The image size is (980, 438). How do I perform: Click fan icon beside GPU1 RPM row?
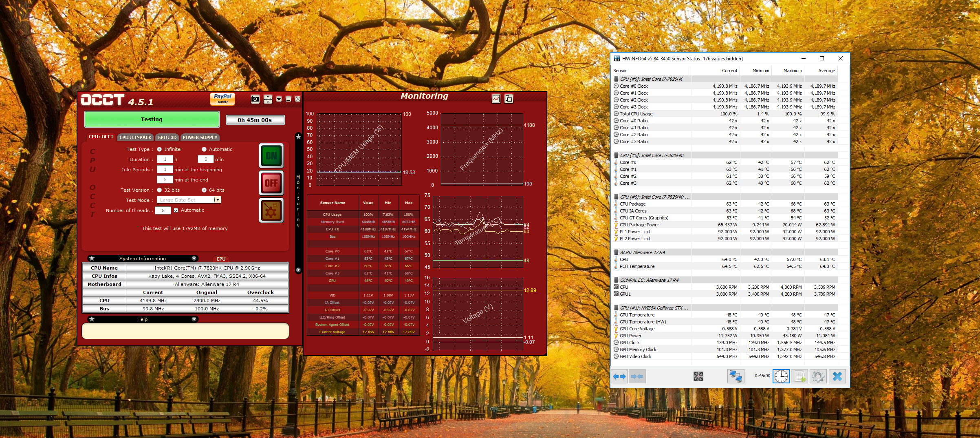(616, 294)
